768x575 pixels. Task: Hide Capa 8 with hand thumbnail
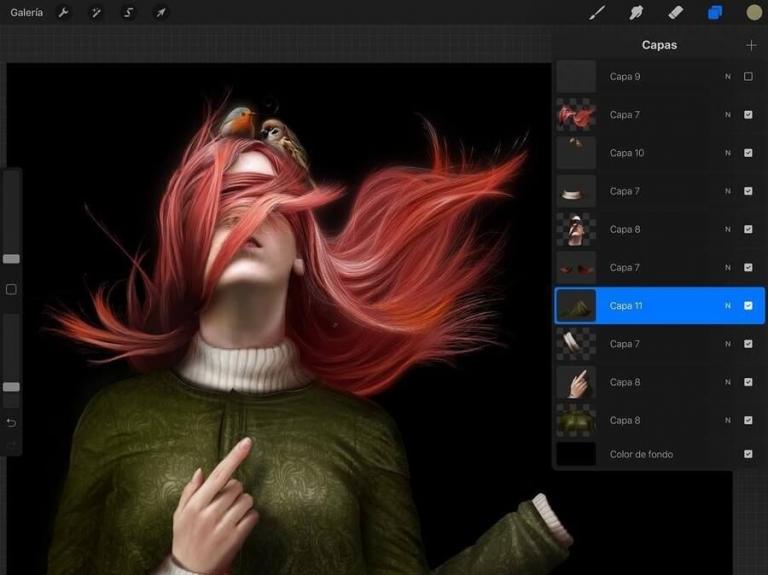click(748, 382)
